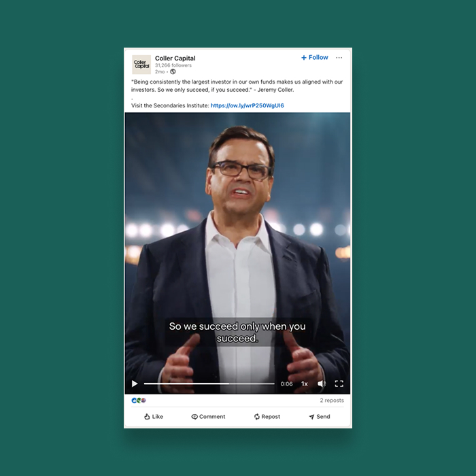This screenshot has height=476, width=476.
Task: Click the 0:06 video time display
Action: click(286, 384)
